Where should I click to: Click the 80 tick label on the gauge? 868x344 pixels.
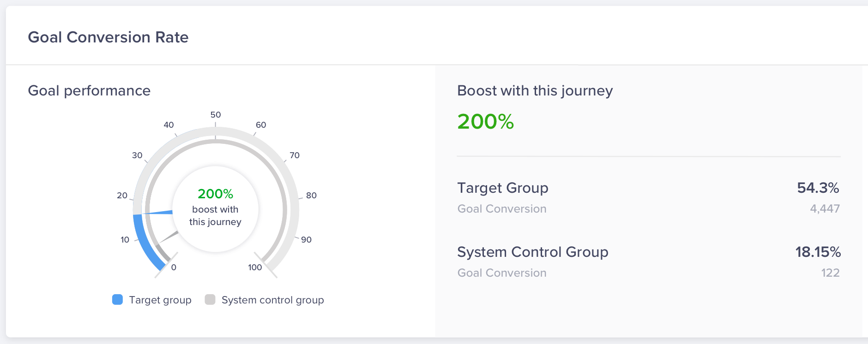(x=311, y=196)
